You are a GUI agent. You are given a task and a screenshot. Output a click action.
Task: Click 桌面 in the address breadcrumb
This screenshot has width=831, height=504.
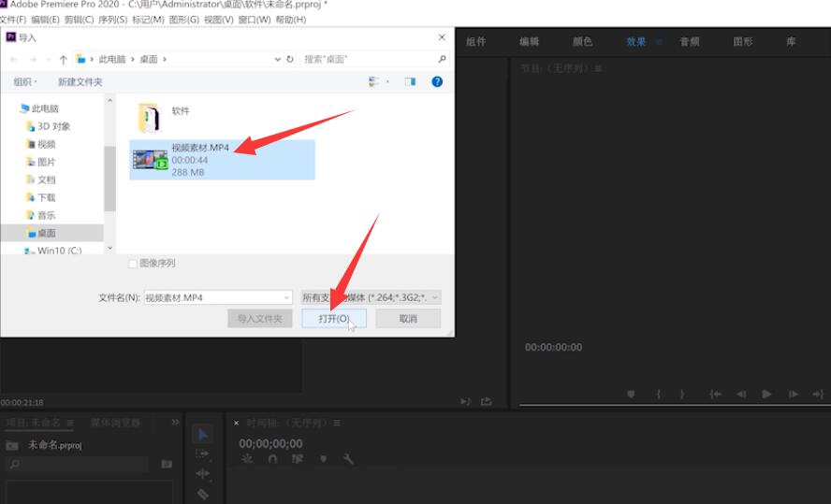149,59
